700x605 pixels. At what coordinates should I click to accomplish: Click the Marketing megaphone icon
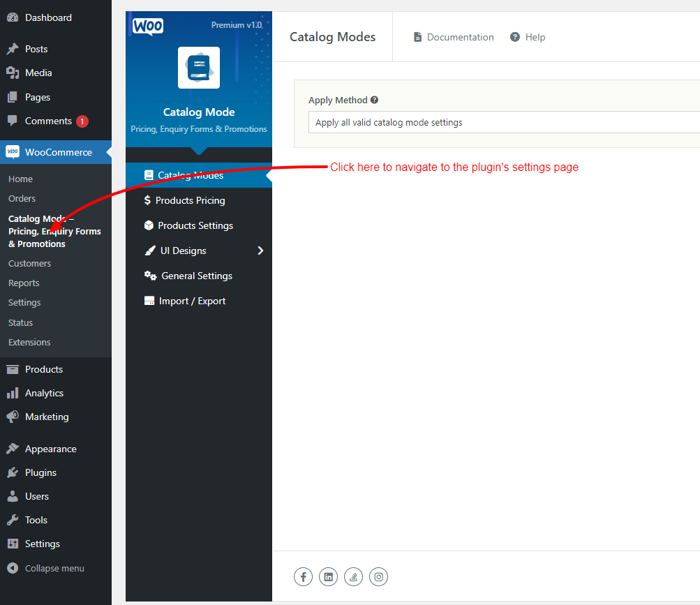(13, 417)
